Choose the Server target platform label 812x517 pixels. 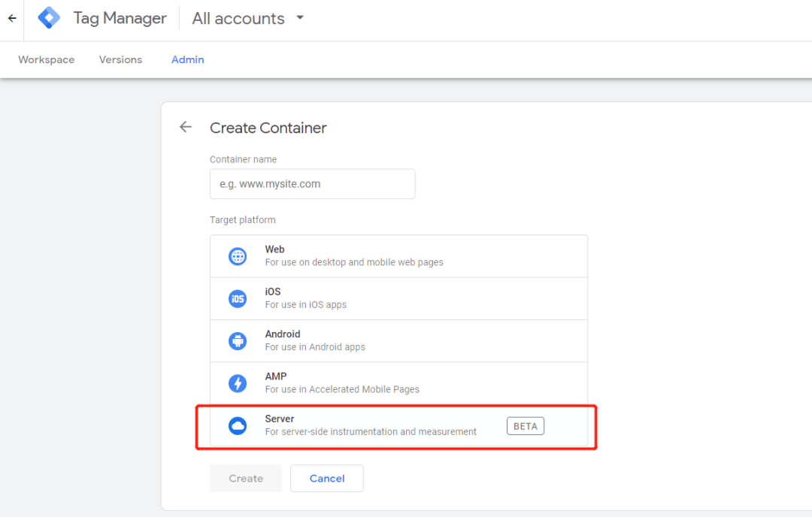point(280,419)
